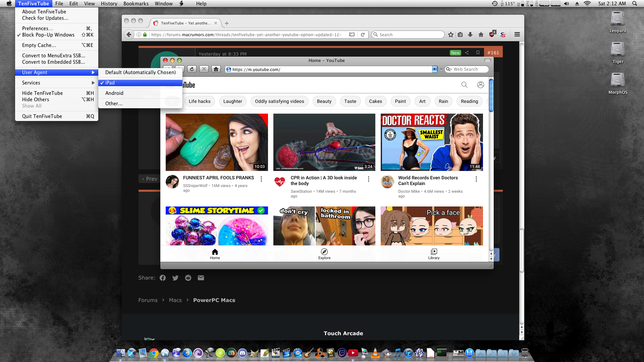This screenshot has width=644, height=362.
Task: Open search engine dropdown in Web Search field
Action: pyautogui.click(x=449, y=69)
